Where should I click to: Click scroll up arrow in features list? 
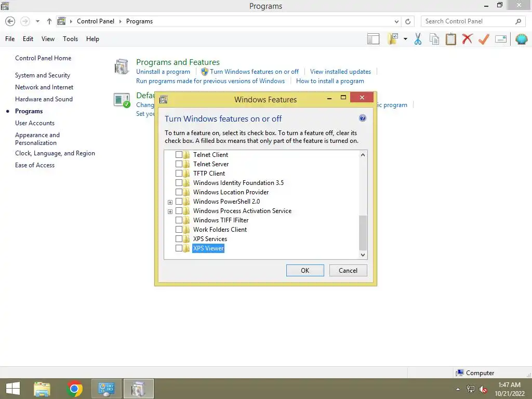(x=363, y=155)
